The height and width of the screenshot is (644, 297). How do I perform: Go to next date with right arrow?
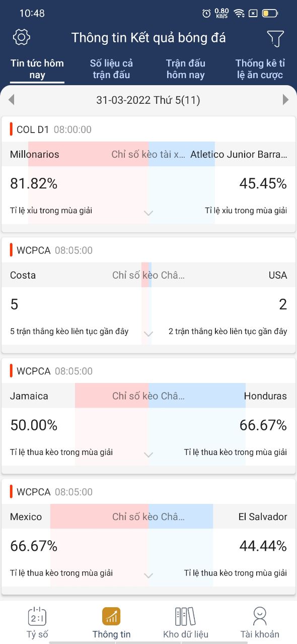[x=285, y=100]
